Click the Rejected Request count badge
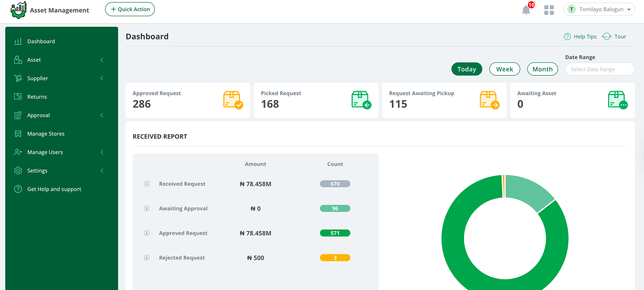Viewport: 644px width, 290px height. [335, 258]
